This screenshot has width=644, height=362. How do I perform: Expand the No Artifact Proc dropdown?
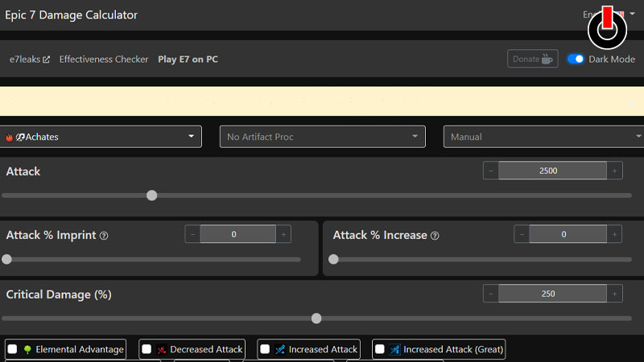pyautogui.click(x=323, y=137)
